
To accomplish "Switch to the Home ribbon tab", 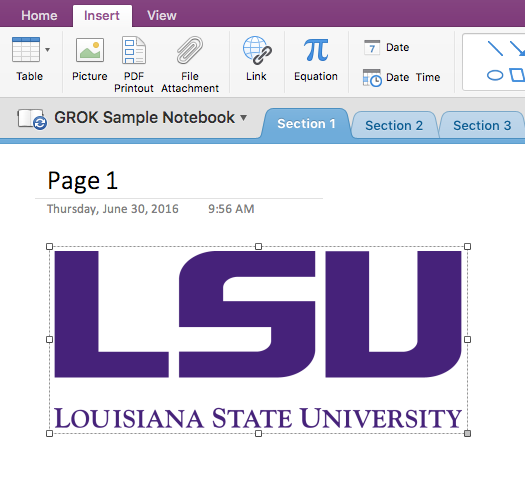I will [x=39, y=15].
